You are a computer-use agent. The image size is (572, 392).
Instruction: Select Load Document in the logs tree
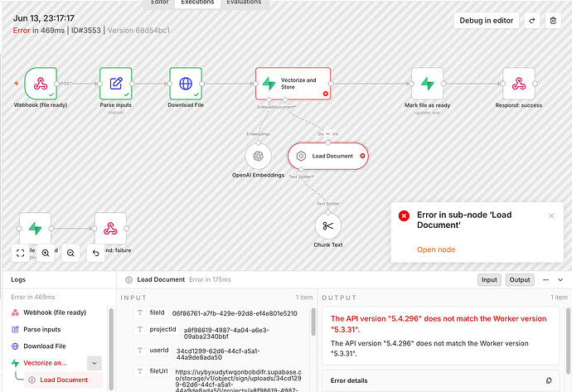tap(63, 380)
